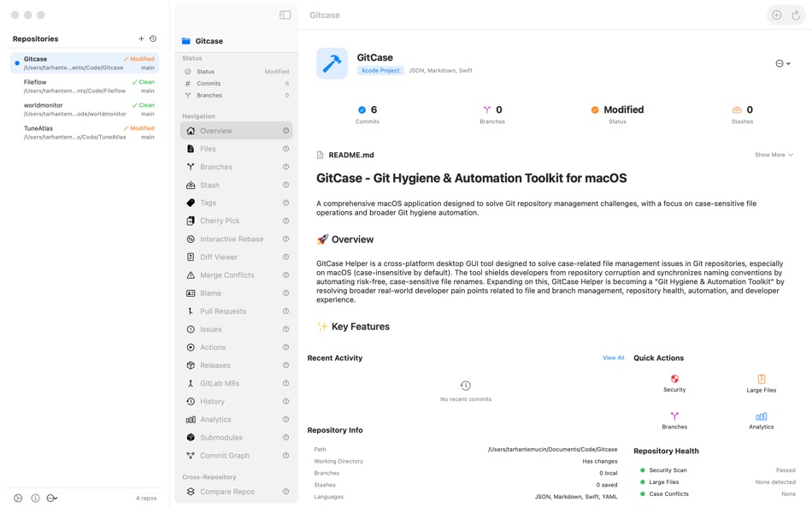Add a new repository with plus icon
Screen dimensions: 812x508
(x=141, y=38)
